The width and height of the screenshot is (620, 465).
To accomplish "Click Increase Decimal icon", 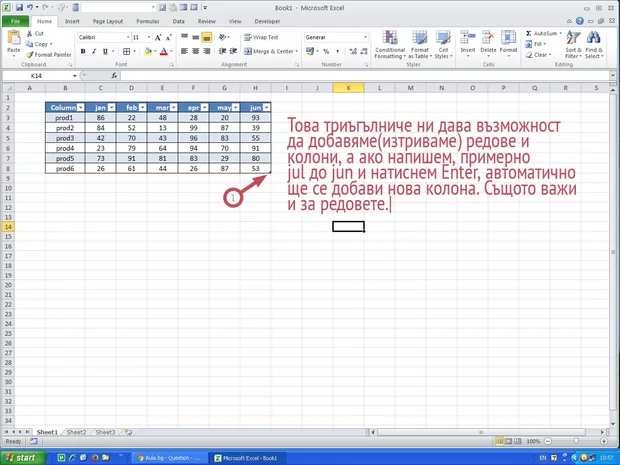I will point(353,51).
